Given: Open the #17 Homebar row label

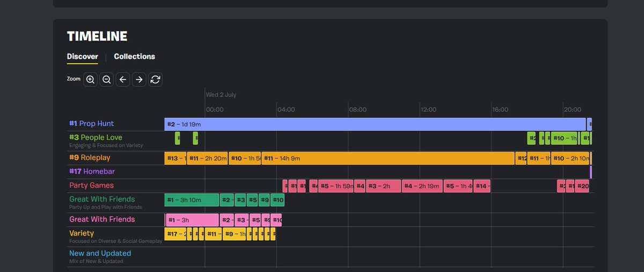Looking at the screenshot, I should pyautogui.click(x=92, y=171).
